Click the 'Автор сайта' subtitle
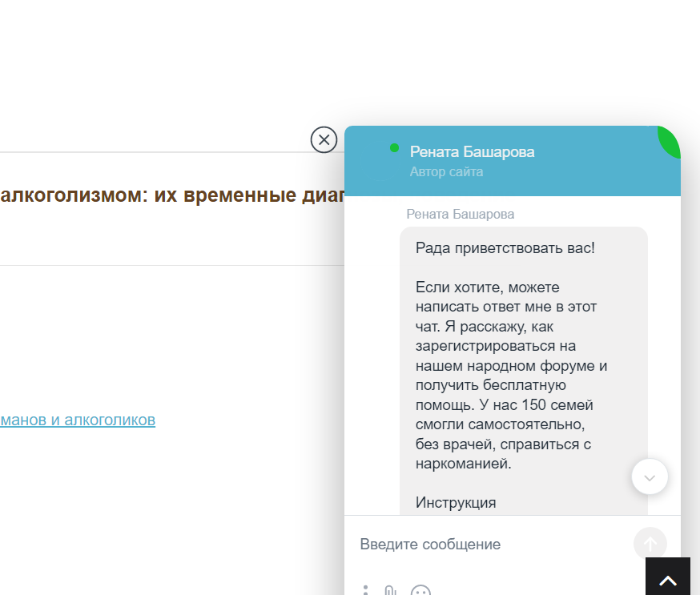 [446, 171]
